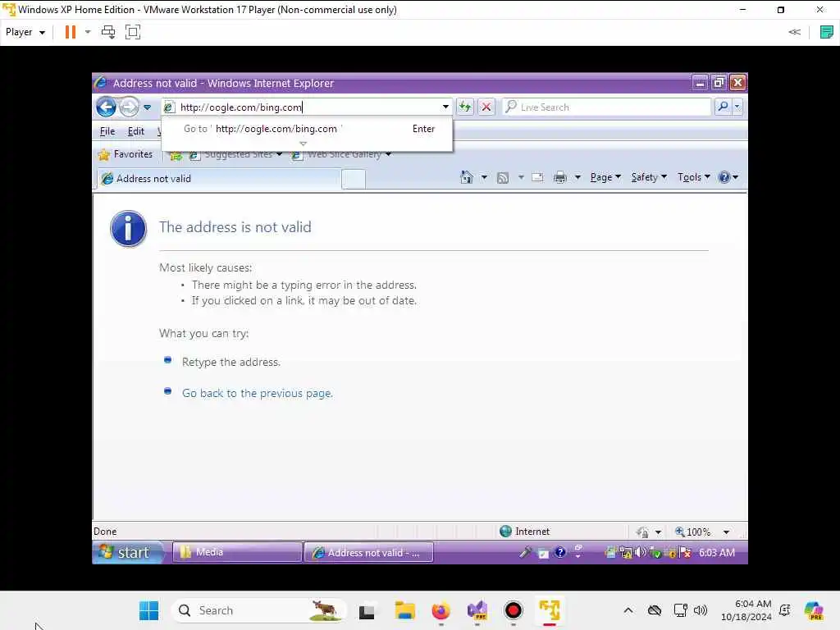Collapse VMware toolbar with double chevron

coord(794,32)
